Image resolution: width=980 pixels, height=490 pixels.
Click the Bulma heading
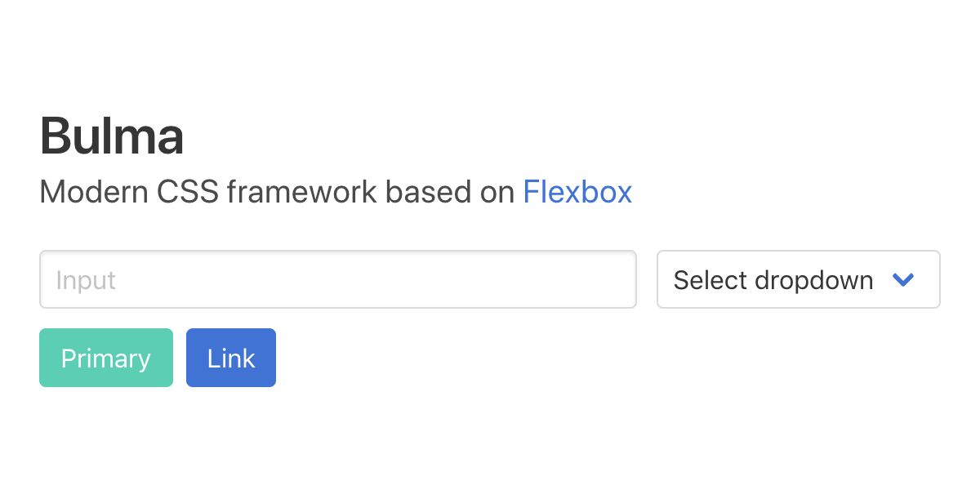(112, 136)
